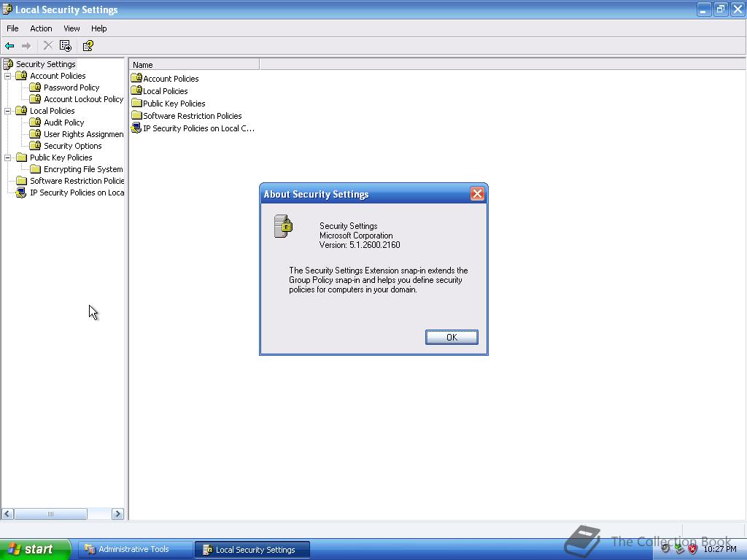
Task: Click the Local Policies icon in the list pane
Action: pos(136,90)
